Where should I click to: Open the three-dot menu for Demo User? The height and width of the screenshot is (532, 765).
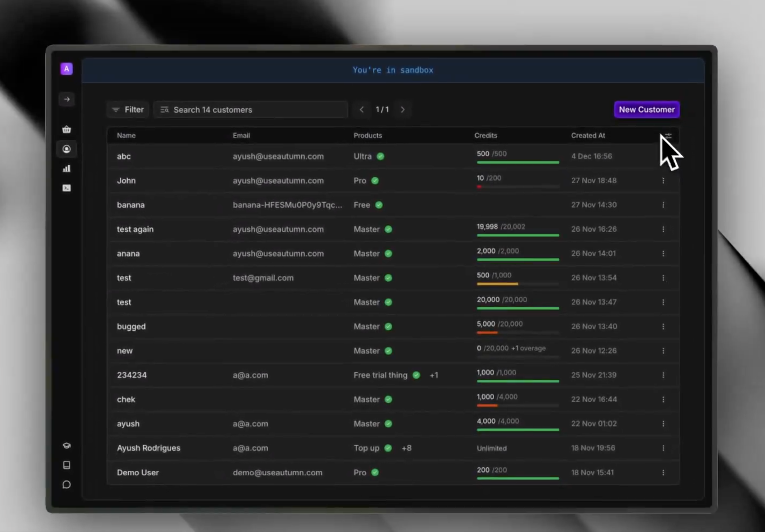[663, 472]
